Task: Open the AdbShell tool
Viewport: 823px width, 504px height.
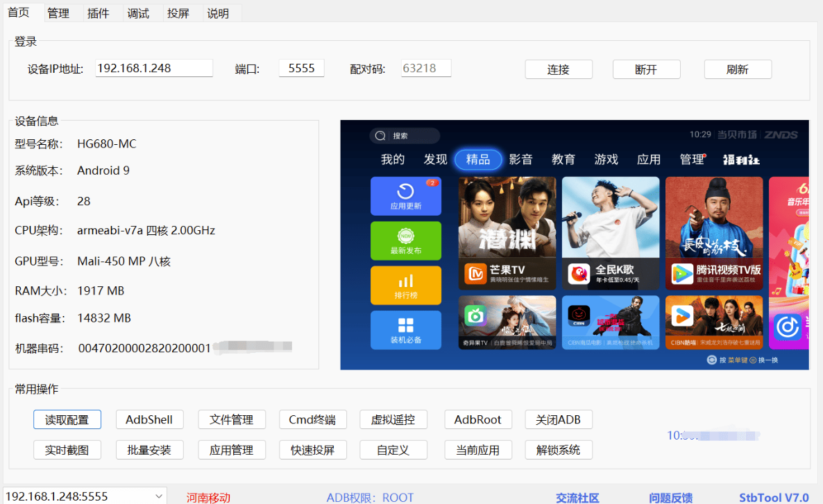Action: point(149,419)
